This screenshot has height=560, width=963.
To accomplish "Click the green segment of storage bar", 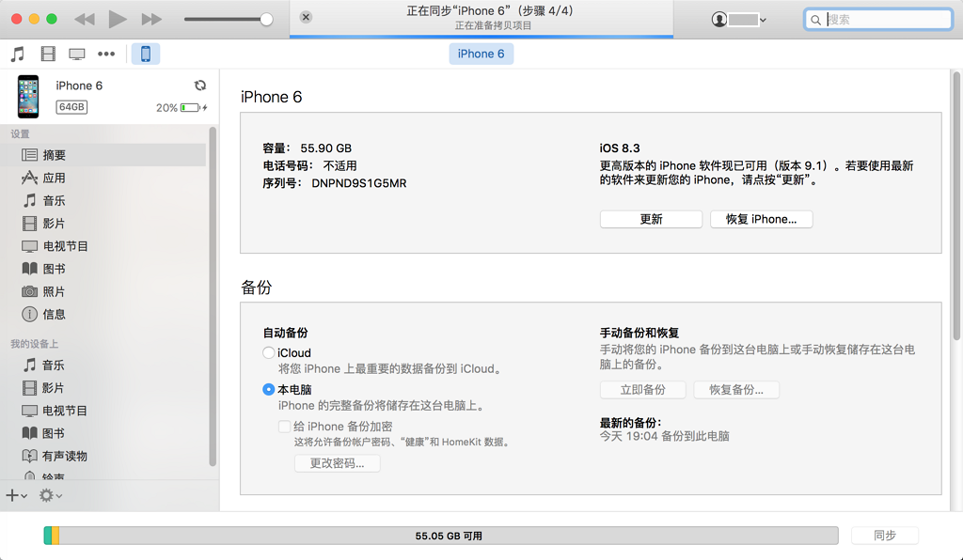I will click(47, 536).
